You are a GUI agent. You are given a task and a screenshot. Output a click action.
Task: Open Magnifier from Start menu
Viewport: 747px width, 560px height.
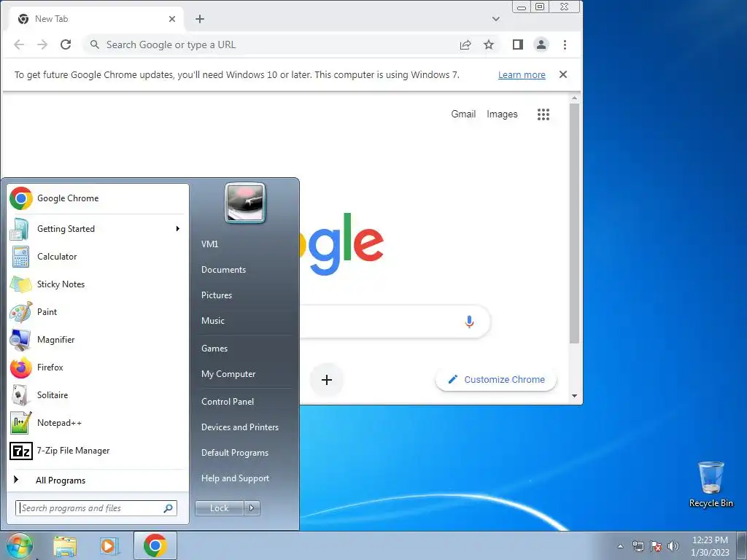point(97,340)
